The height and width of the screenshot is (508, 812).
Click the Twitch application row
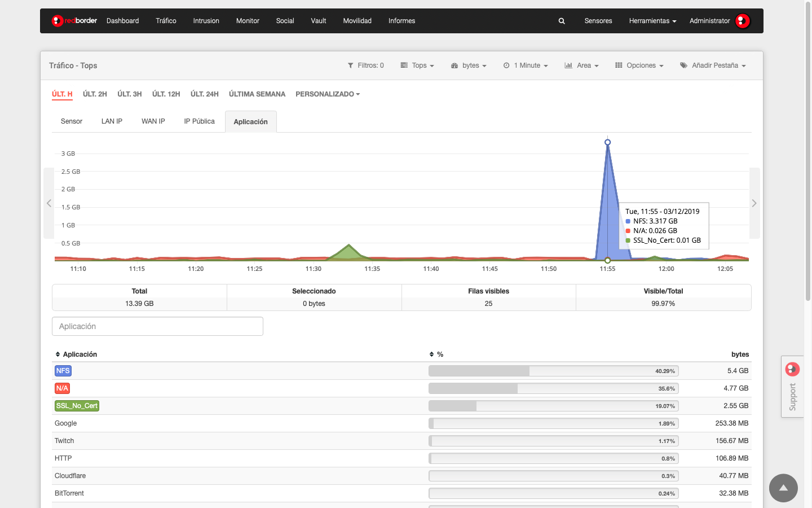[x=401, y=441]
